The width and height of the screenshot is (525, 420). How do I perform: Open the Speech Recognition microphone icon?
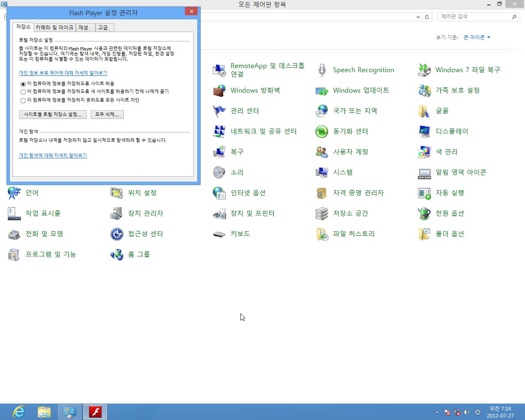[x=322, y=70]
